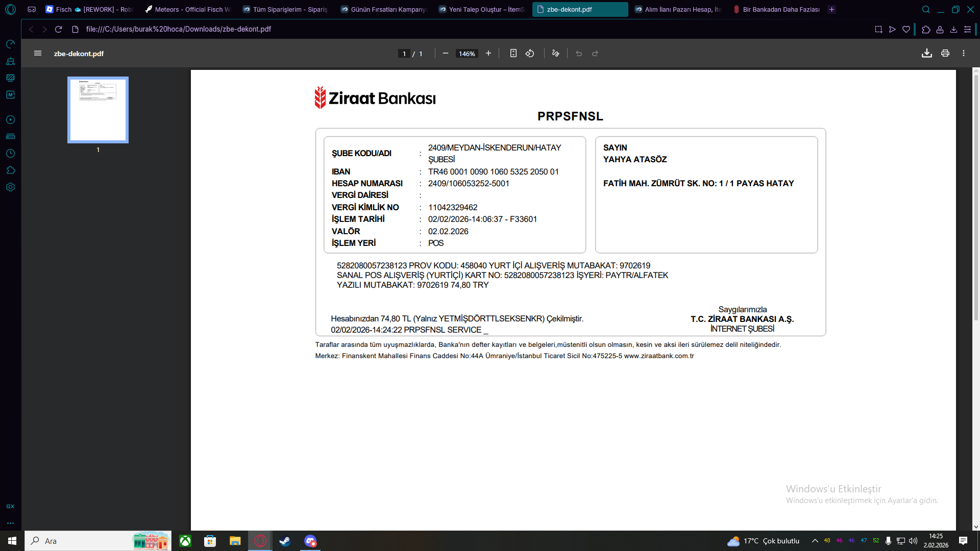This screenshot has width=980, height=551.
Task: Zoom in the PDF with plus button
Action: (x=488, y=53)
